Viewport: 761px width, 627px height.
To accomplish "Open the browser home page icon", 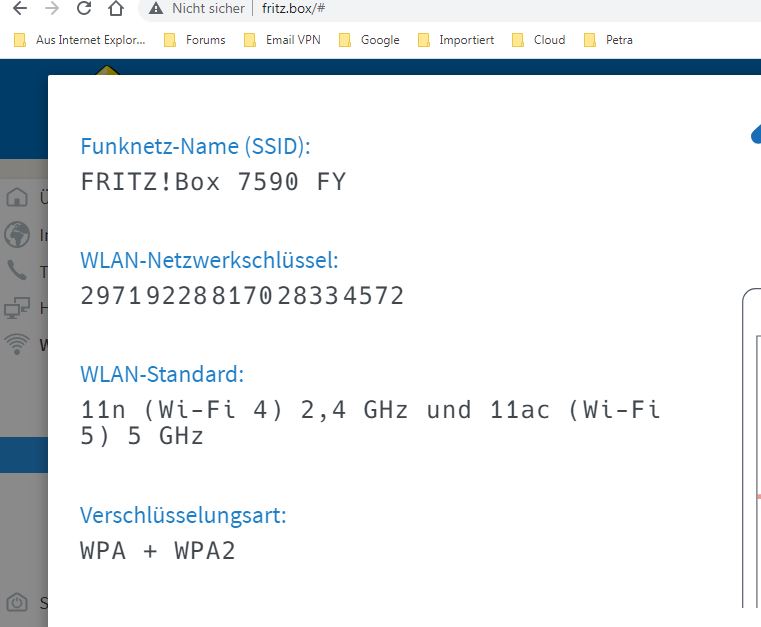I will pyautogui.click(x=116, y=8).
